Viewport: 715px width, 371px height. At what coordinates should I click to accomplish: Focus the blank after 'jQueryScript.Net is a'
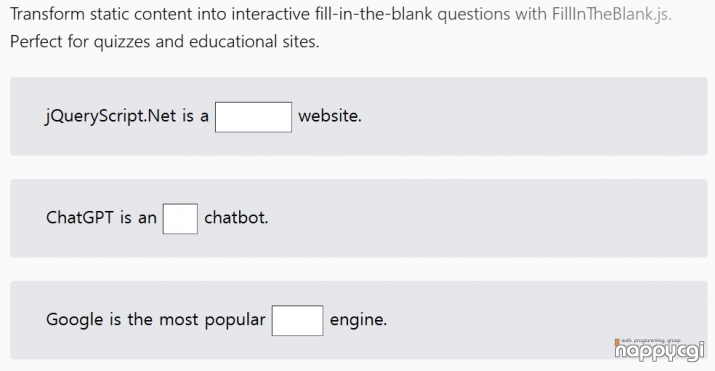[254, 117]
